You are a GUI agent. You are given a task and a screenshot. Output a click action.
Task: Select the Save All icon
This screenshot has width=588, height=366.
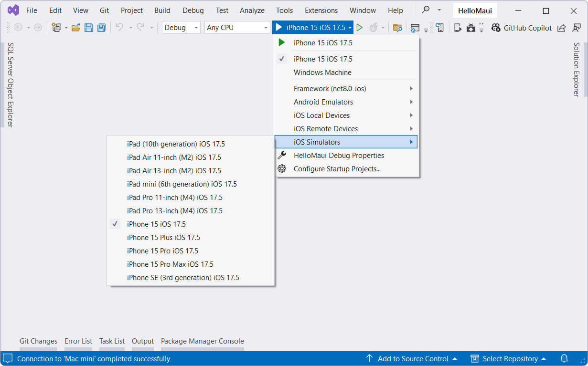[x=101, y=27]
